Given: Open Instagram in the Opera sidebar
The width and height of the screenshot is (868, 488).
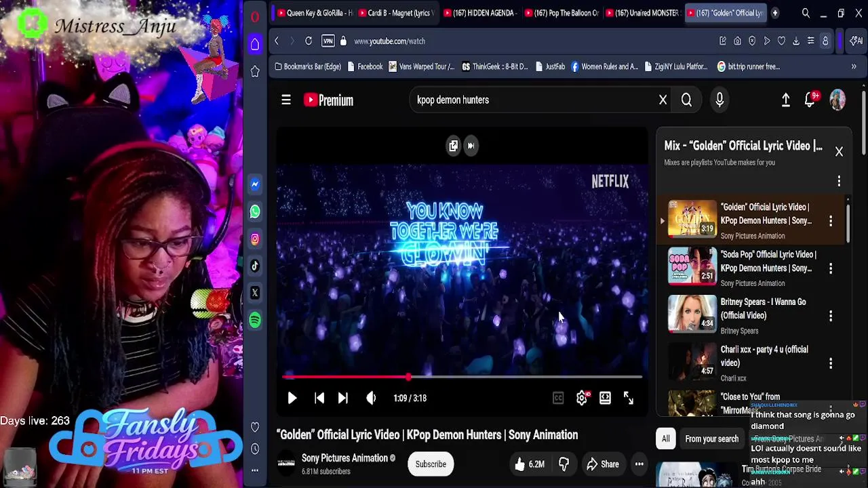Looking at the screenshot, I should coord(255,239).
